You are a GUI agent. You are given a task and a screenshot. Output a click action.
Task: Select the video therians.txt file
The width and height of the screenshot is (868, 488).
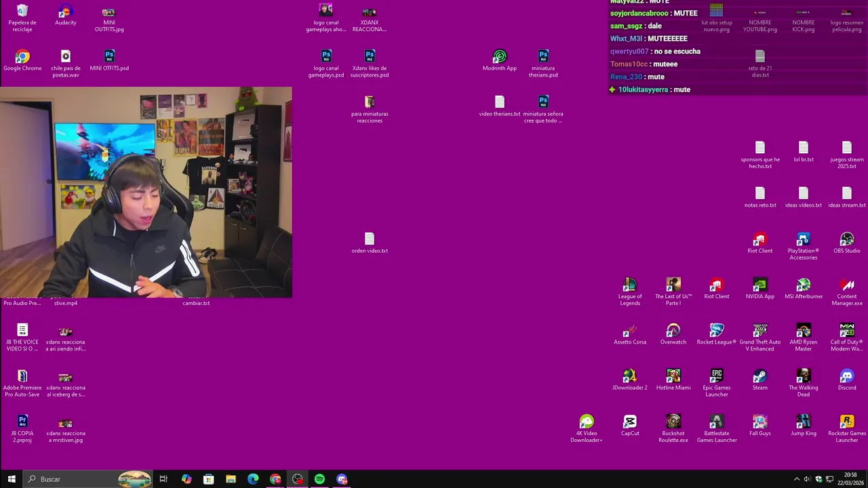500,106
